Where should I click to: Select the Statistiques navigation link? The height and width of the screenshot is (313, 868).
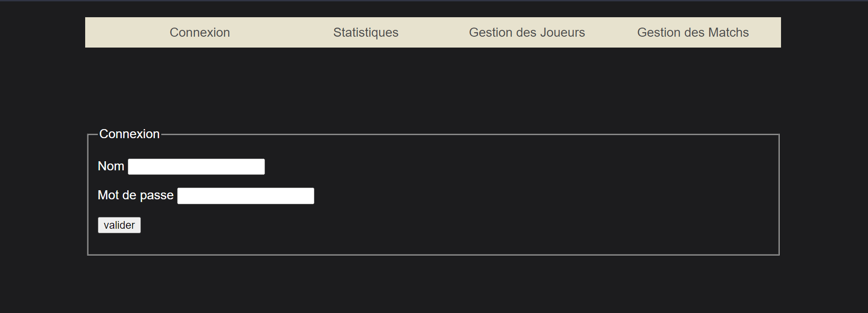366,32
